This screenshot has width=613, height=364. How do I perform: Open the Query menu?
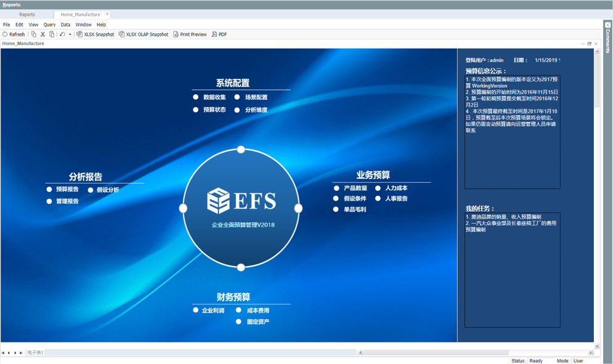49,25
